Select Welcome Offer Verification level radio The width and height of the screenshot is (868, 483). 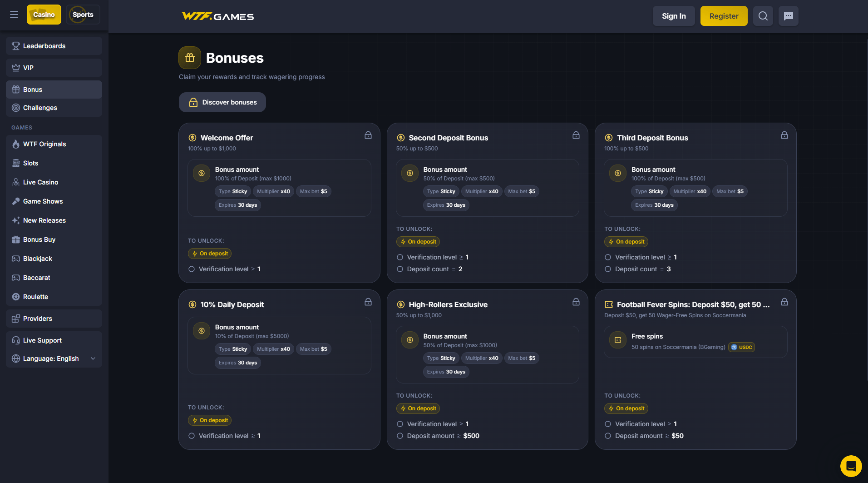(x=192, y=269)
